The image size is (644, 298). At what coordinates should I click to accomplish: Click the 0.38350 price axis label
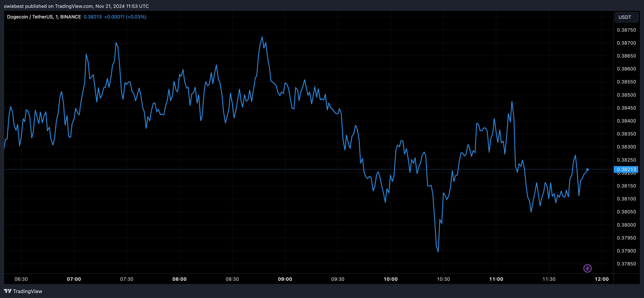[x=626, y=134]
